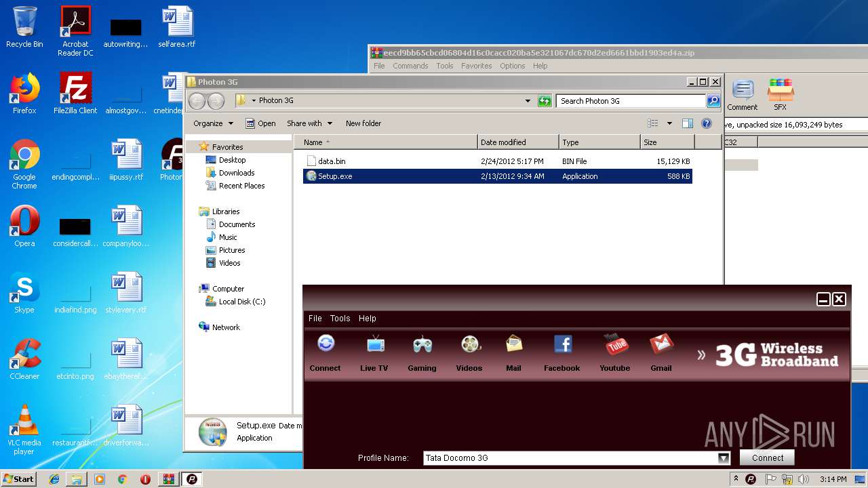The width and height of the screenshot is (868, 488).
Task: Select Recent Places in navigation pane
Action: tap(235, 186)
